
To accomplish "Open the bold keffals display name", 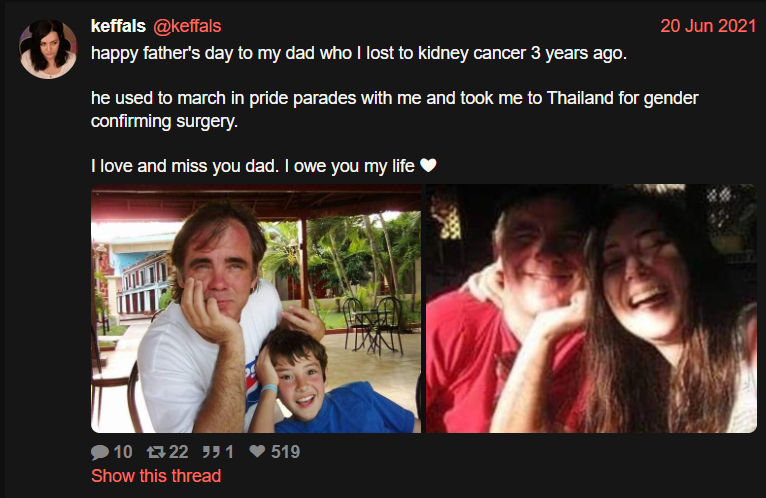I will tap(118, 26).
